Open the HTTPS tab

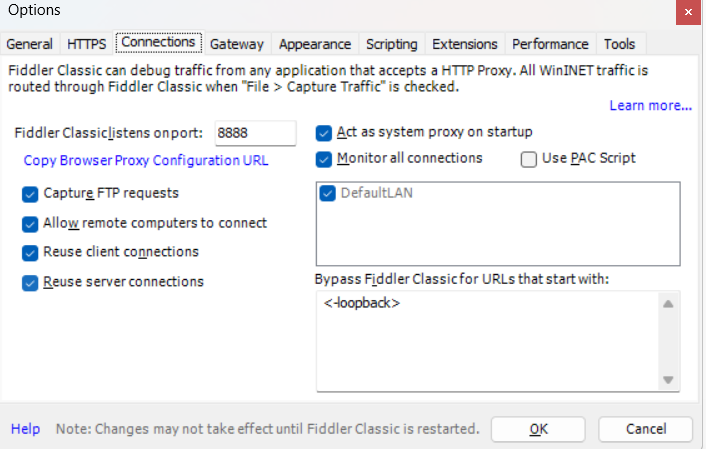coord(87,44)
